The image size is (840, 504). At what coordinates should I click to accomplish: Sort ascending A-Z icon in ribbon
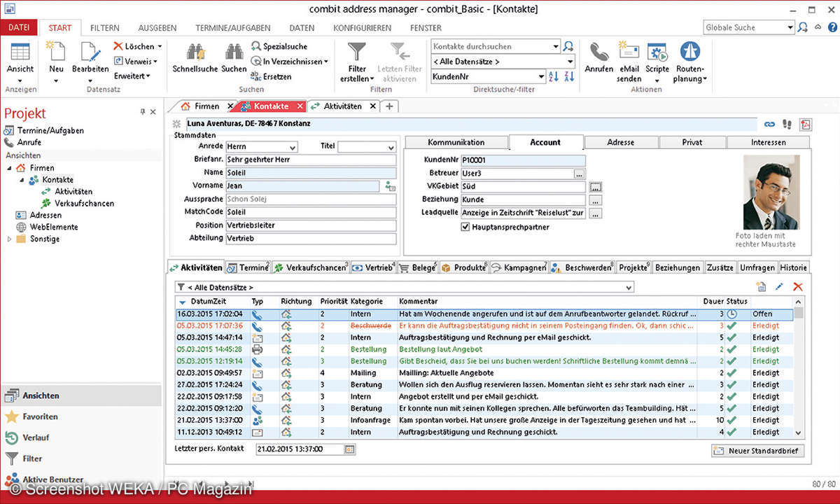554,76
